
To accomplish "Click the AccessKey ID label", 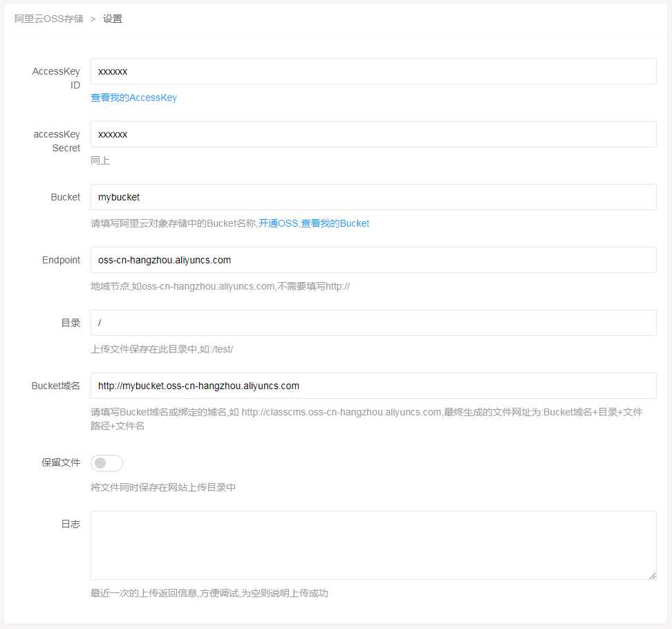I will pyautogui.click(x=56, y=78).
